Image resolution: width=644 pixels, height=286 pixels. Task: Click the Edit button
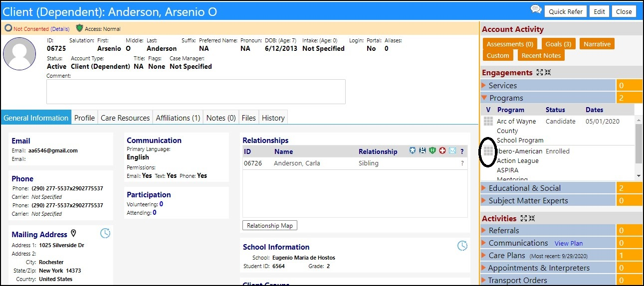pos(599,11)
